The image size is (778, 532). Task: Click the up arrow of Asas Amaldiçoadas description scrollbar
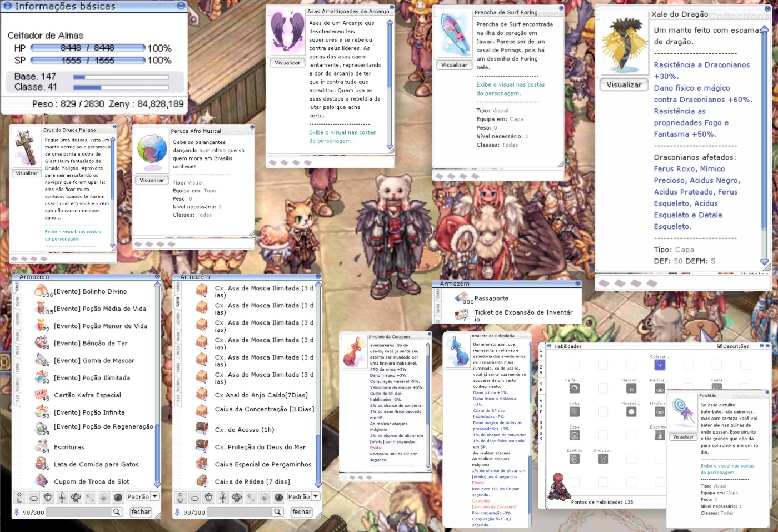390,23
